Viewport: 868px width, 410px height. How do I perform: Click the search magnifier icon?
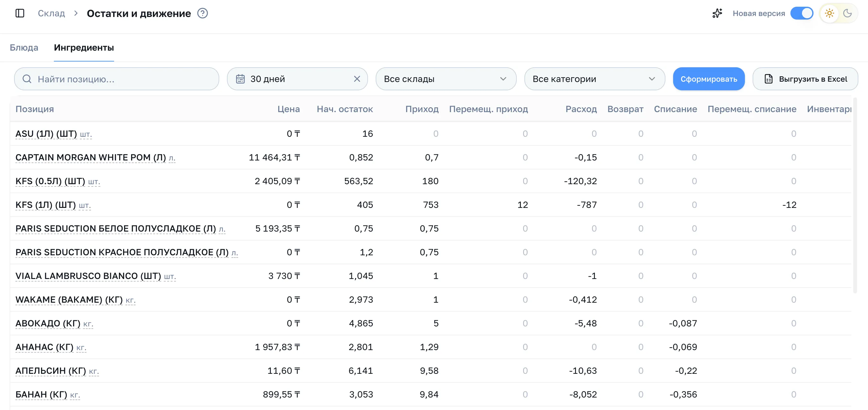(27, 79)
